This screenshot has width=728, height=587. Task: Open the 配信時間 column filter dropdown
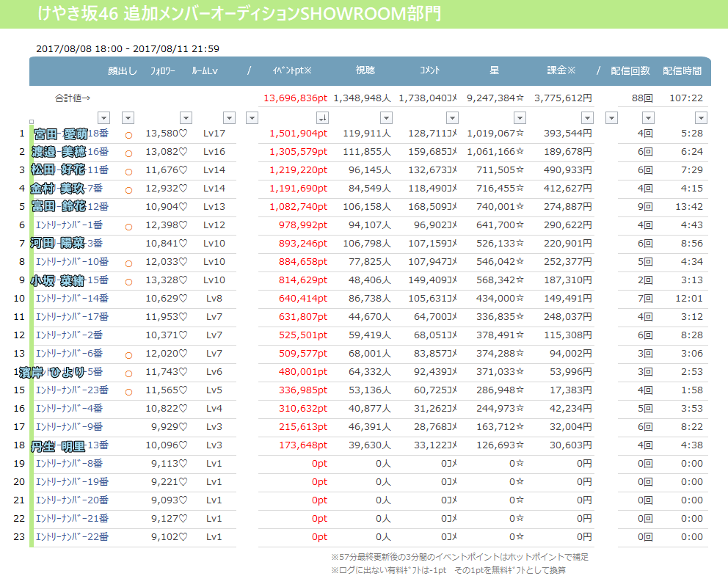(701, 118)
